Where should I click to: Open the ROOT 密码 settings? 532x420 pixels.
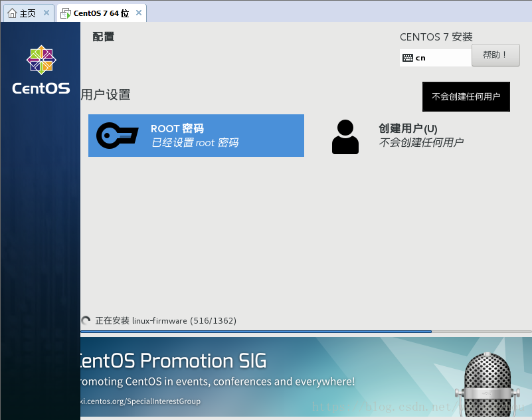tap(196, 136)
